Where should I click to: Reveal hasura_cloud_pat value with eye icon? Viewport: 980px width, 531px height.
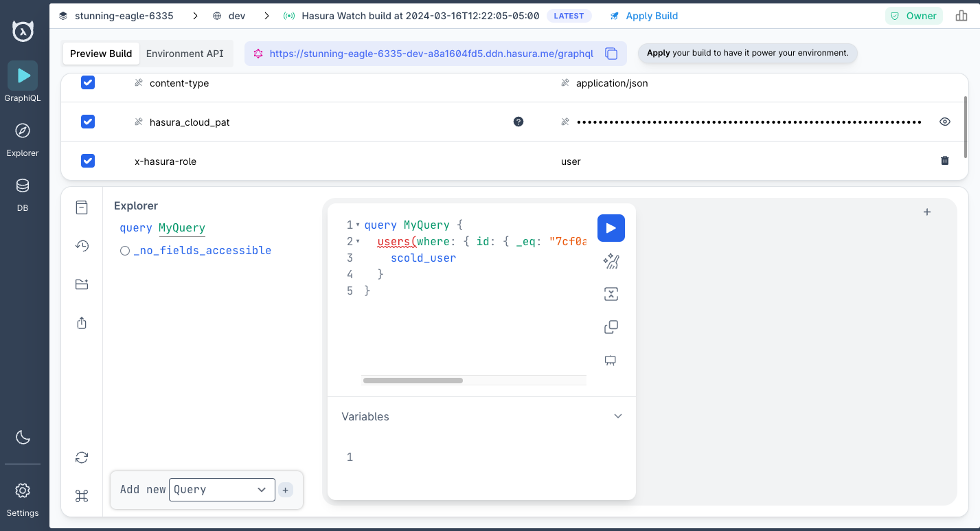point(945,122)
